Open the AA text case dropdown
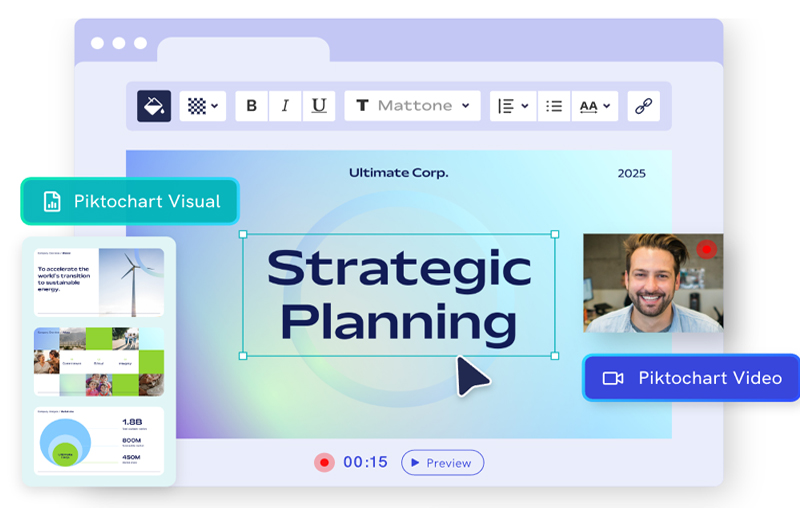 (x=595, y=106)
